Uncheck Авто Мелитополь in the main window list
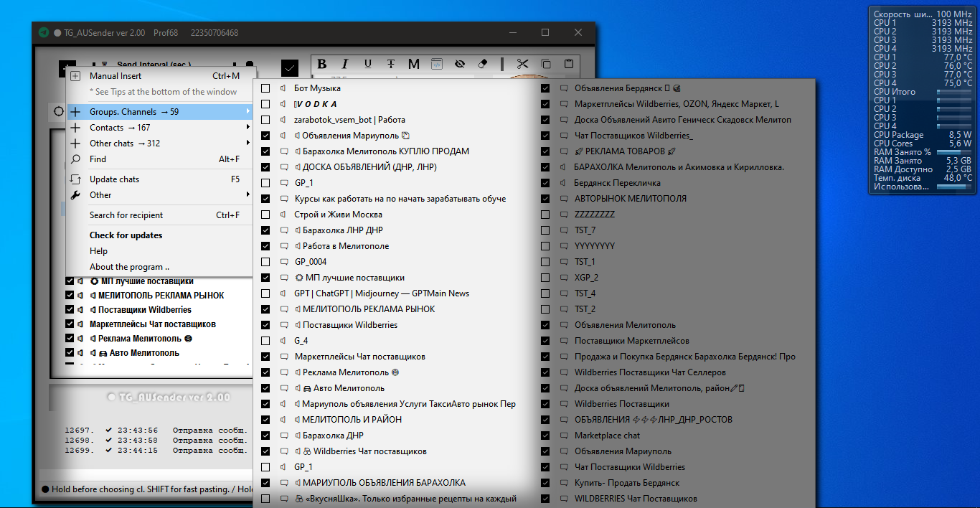The width and height of the screenshot is (980, 508). click(70, 353)
